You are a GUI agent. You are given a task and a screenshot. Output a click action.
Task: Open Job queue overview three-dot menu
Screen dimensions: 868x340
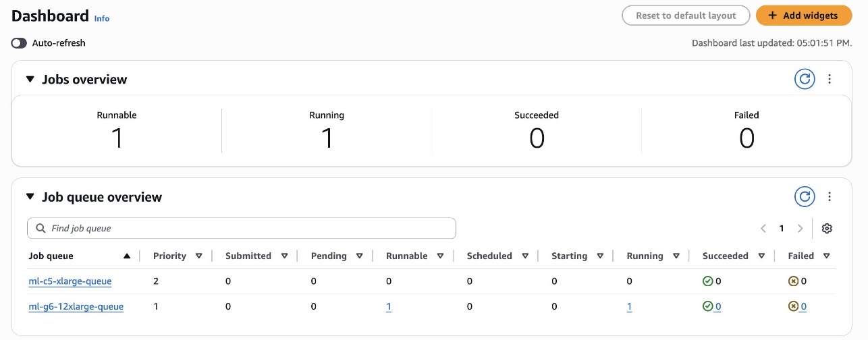[830, 197]
